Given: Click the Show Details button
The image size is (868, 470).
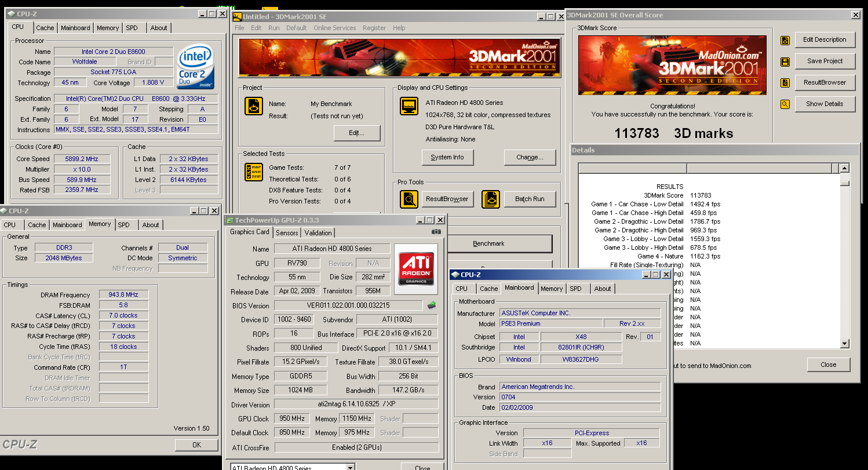Looking at the screenshot, I should pos(825,104).
